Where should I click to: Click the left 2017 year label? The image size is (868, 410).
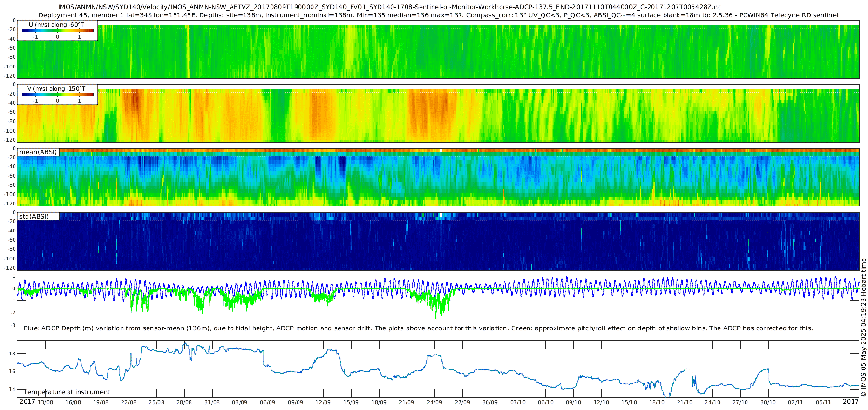coord(27,402)
